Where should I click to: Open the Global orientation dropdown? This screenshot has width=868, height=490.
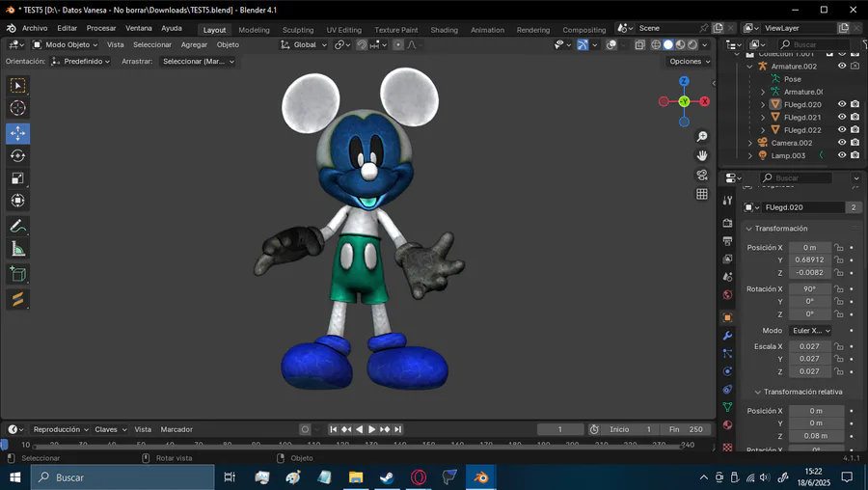tap(304, 44)
